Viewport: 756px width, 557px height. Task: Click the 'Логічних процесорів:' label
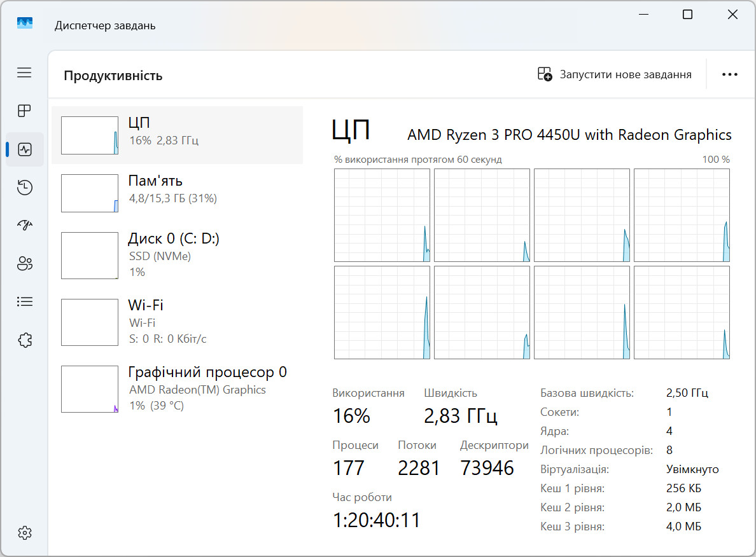[x=596, y=450]
